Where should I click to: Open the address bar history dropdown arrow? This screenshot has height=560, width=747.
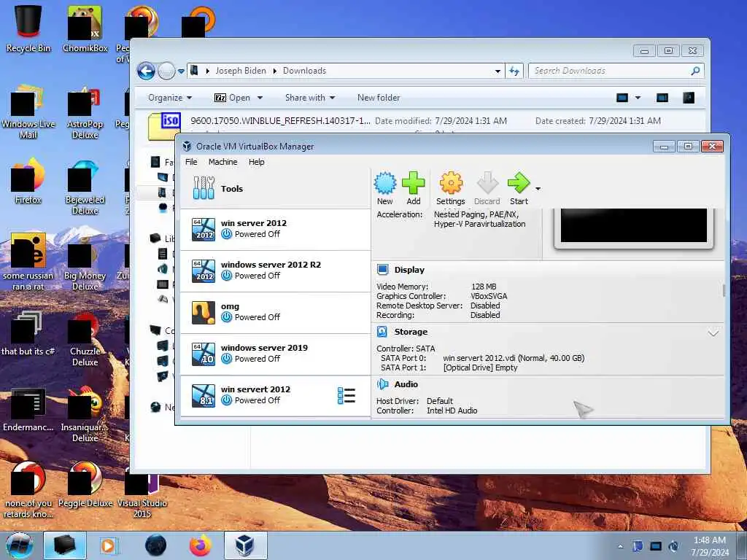click(x=498, y=71)
